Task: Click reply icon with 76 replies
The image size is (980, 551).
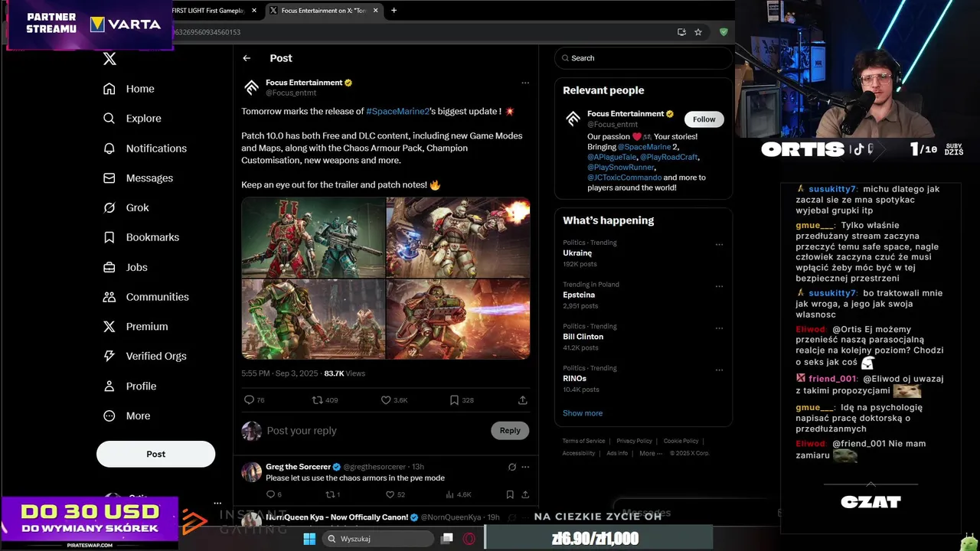Action: 249,400
